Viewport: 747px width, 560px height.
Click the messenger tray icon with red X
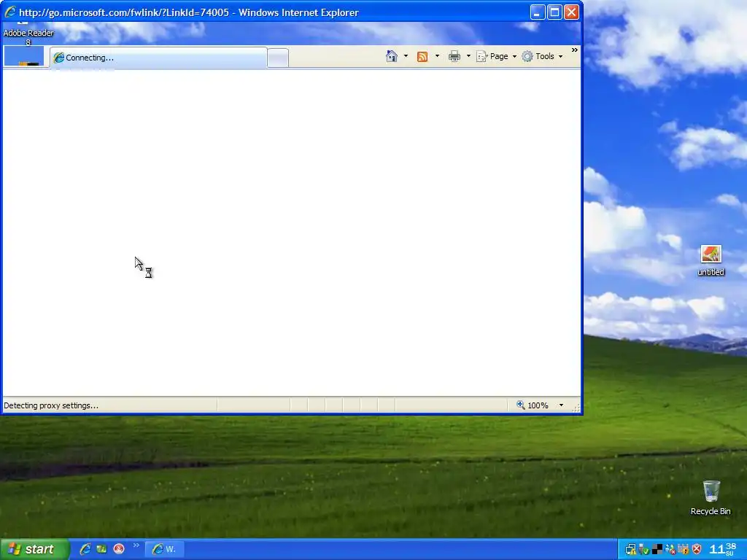(x=670, y=550)
